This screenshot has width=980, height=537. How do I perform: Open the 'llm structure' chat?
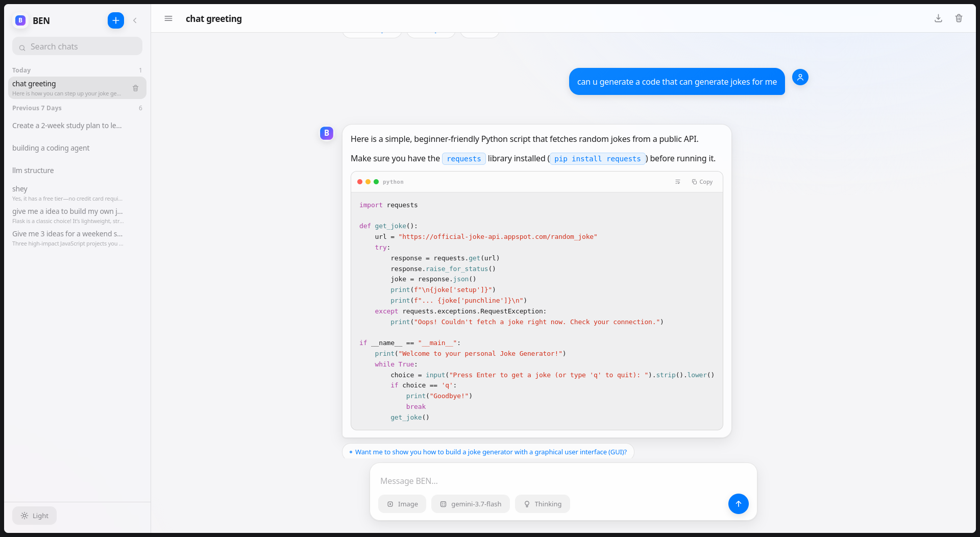tap(77, 170)
